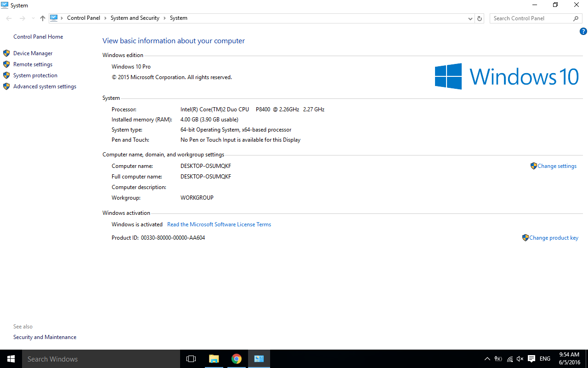Open Action Center notifications icon
This screenshot has width=588, height=368.
(x=531, y=359)
